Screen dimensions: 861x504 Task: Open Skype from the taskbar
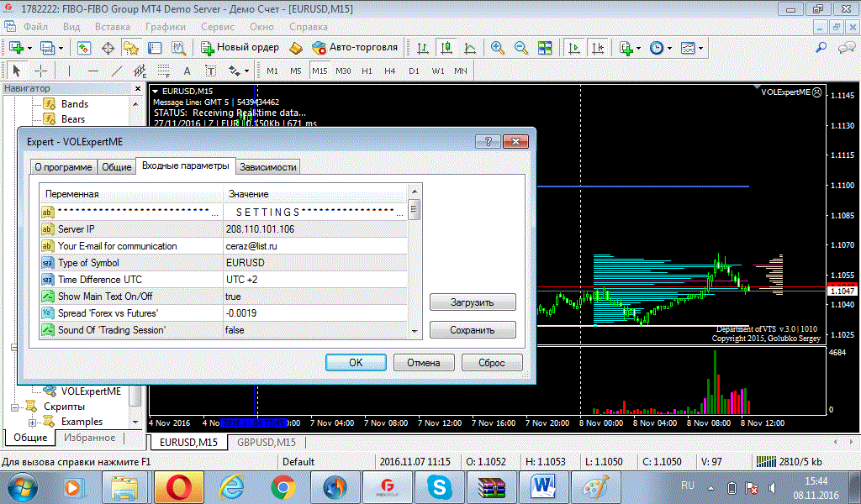click(x=439, y=487)
